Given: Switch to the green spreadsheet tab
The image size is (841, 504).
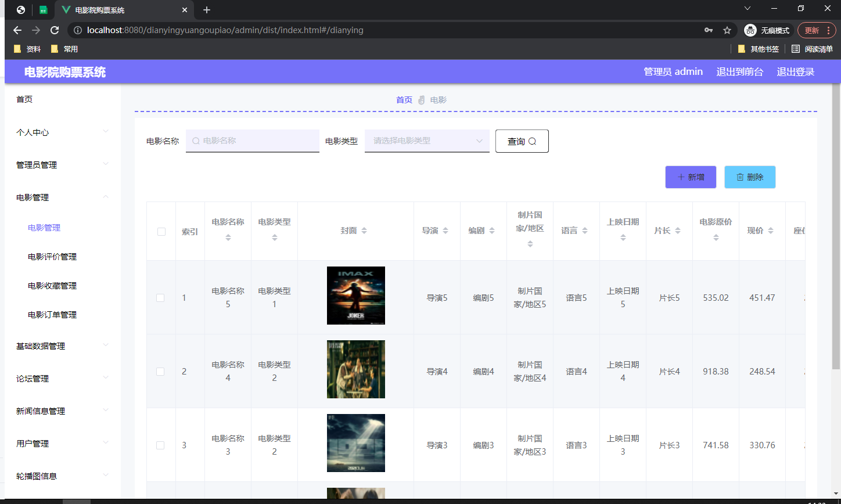Looking at the screenshot, I should pos(44,10).
